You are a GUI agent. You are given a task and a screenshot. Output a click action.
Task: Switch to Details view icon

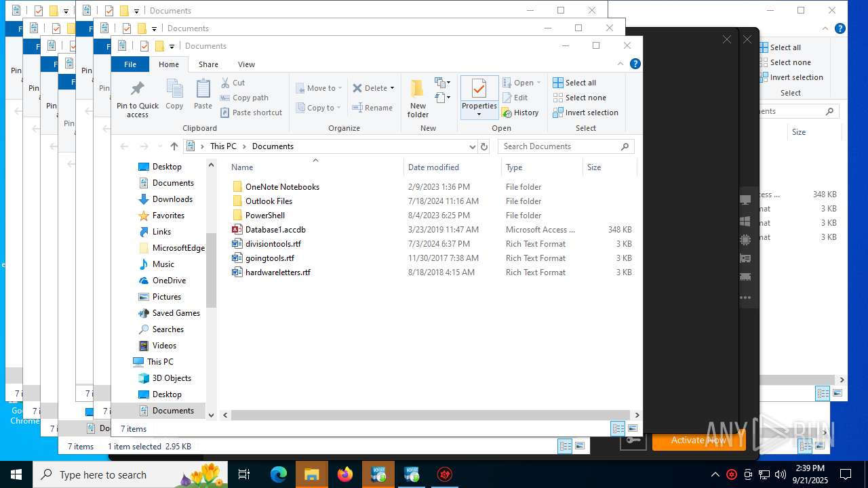point(618,428)
